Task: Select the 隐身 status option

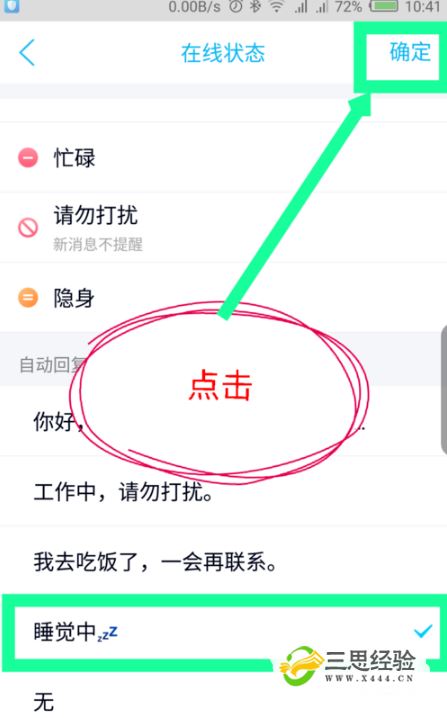Action: click(x=224, y=298)
